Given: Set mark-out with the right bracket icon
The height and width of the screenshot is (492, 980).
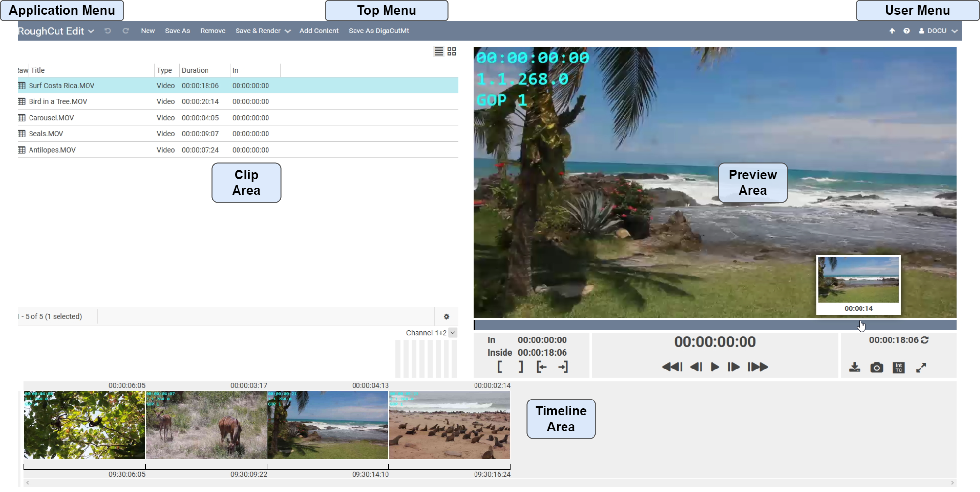Looking at the screenshot, I should (521, 367).
